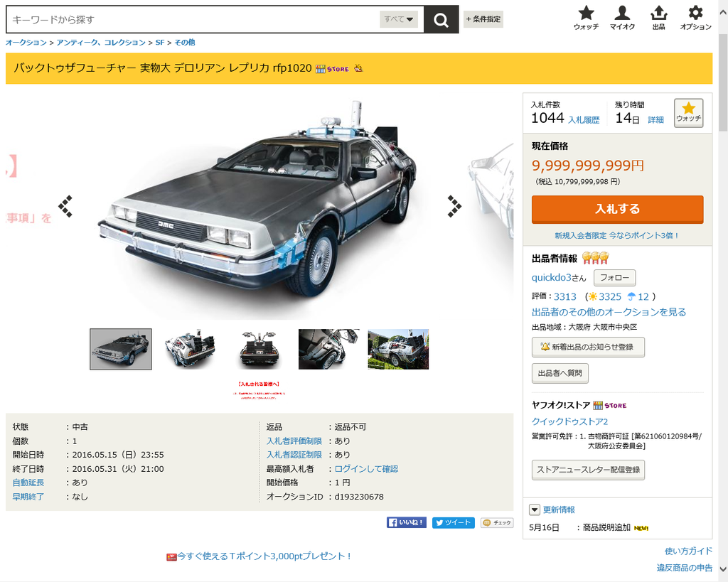
Task: Enable 新着出品のお知らせ登録 notification
Action: (x=588, y=347)
